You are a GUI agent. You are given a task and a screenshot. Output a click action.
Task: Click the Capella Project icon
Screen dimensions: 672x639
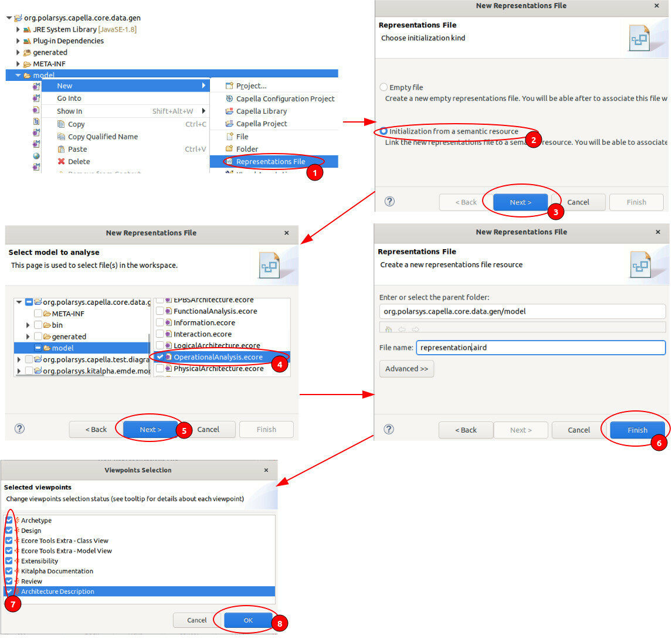[x=229, y=124]
